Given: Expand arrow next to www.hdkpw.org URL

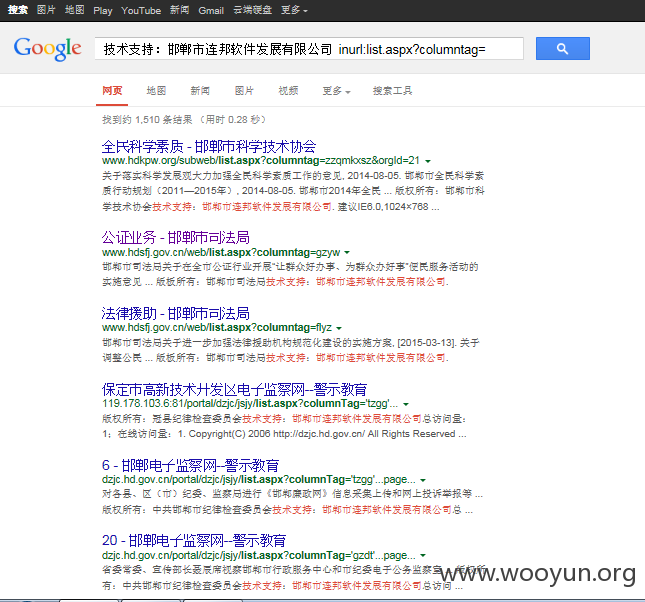Looking at the screenshot, I should click(x=428, y=161).
